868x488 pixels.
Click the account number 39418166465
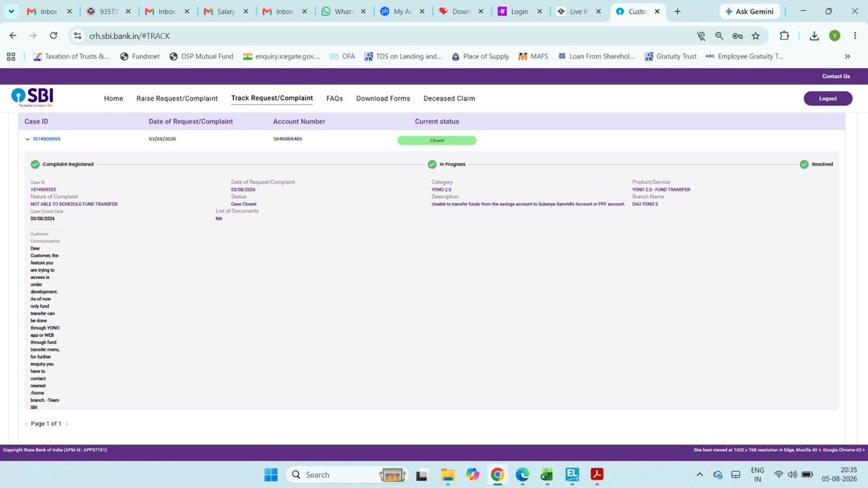click(287, 139)
